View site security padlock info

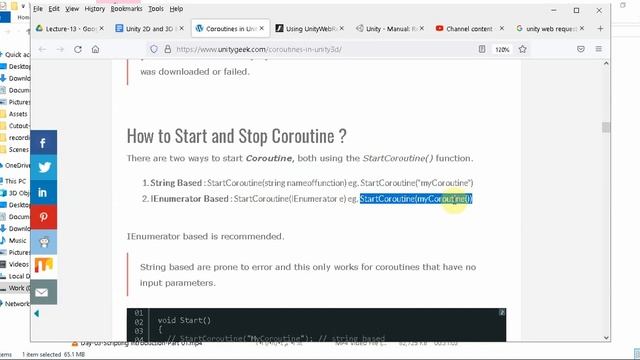pos(167,49)
